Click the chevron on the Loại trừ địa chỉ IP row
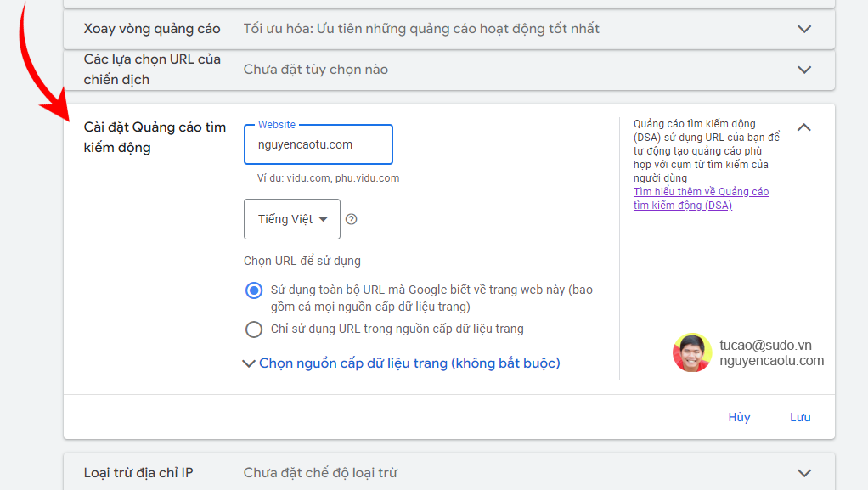868x490 pixels. 803,472
